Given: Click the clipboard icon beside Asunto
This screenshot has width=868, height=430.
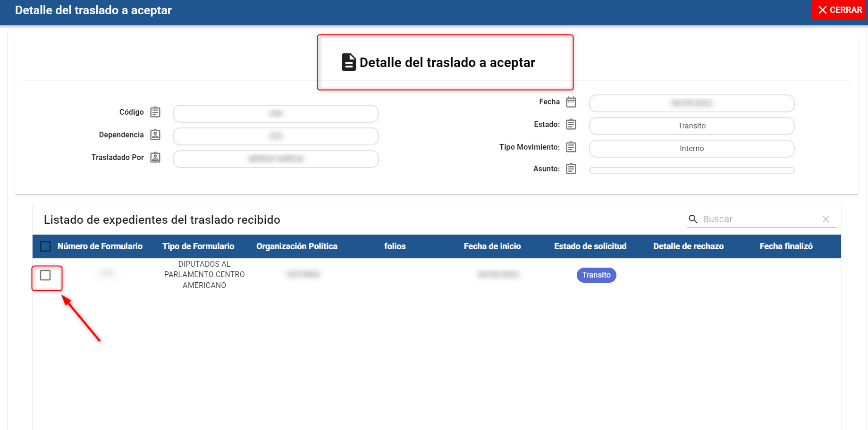Looking at the screenshot, I should click(x=571, y=169).
